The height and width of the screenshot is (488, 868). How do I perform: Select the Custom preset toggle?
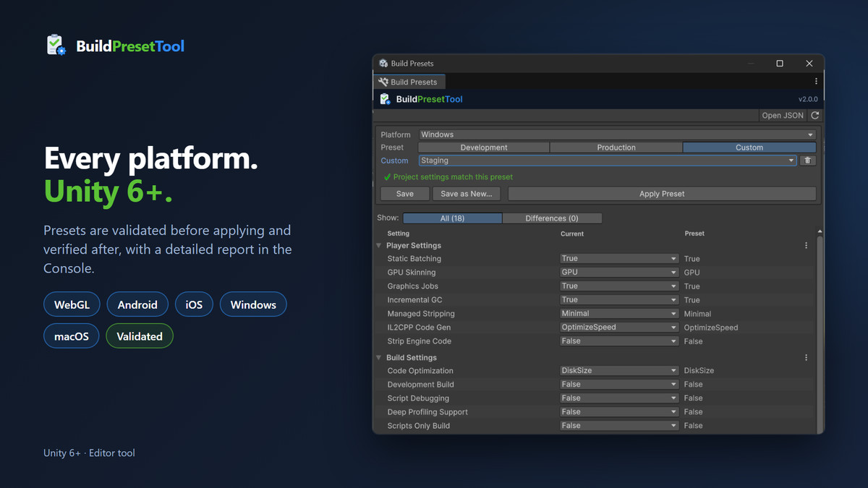[x=749, y=147]
